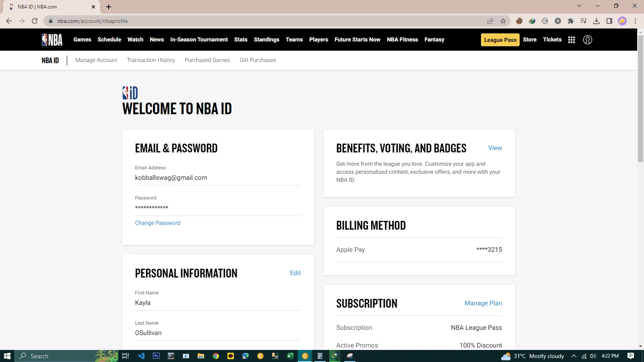Screen dimensions: 644x362
Task: Open the cookie extension icon
Action: 519,21
